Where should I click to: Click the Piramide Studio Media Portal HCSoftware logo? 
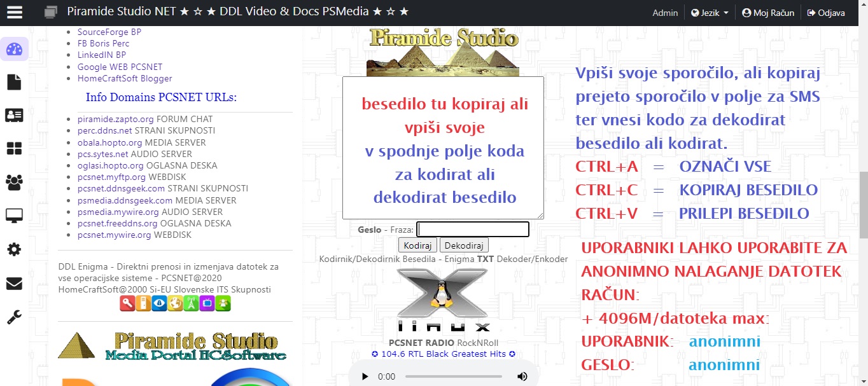click(x=196, y=346)
